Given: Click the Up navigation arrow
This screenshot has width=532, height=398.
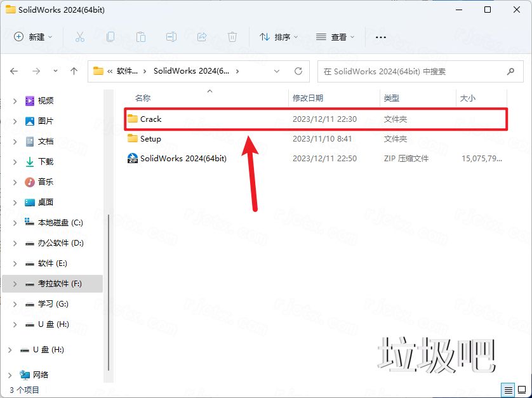Looking at the screenshot, I should pos(74,71).
